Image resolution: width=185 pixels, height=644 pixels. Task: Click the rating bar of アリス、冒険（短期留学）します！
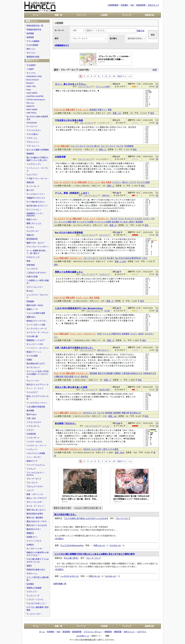pos(135,195)
